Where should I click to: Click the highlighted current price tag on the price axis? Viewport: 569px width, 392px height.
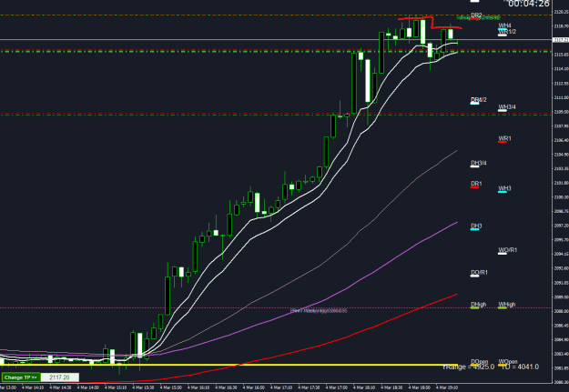(561, 40)
